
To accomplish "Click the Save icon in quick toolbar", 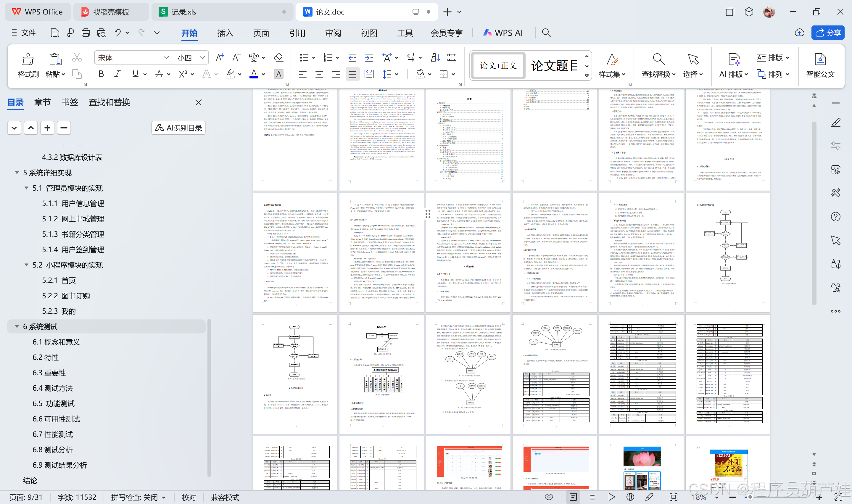I will (55, 33).
